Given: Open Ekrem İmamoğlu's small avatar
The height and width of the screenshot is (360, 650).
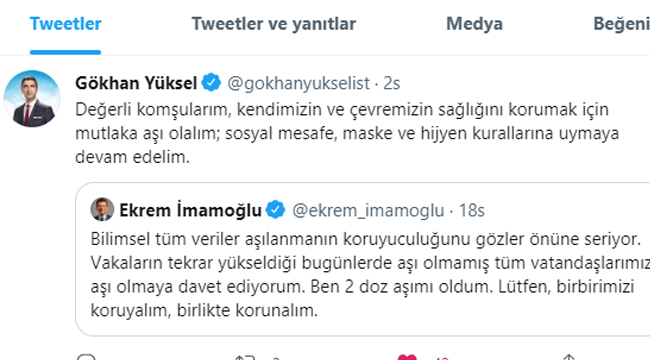Looking at the screenshot, I should tap(102, 209).
